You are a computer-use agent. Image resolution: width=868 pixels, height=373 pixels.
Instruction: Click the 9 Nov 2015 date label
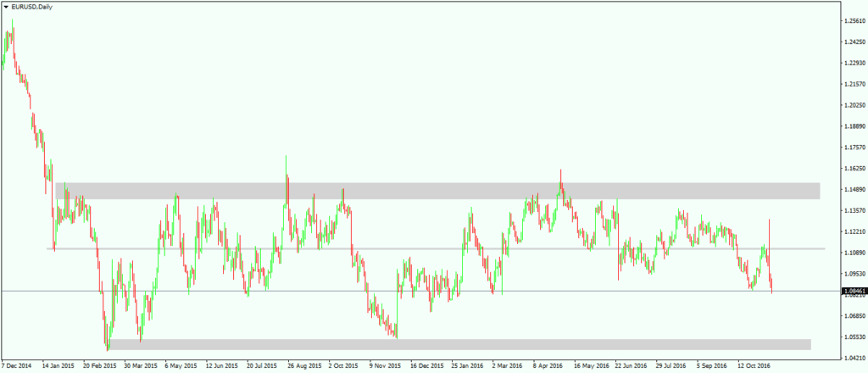386,366
